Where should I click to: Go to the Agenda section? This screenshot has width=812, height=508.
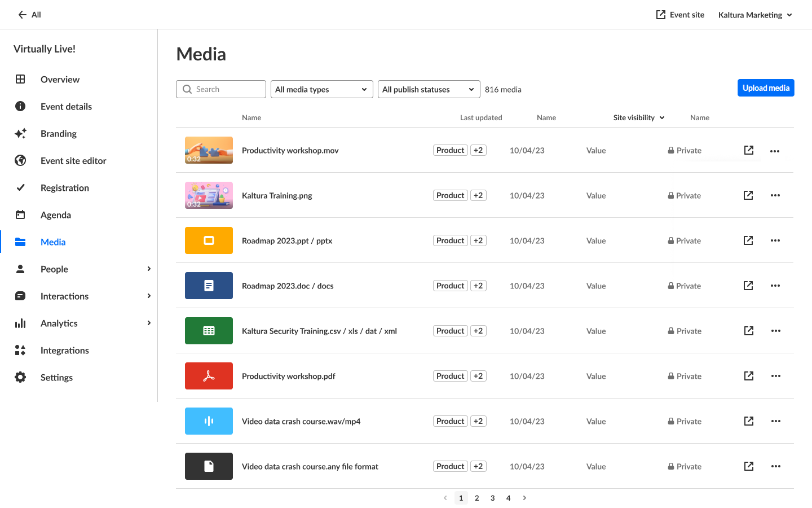click(56, 215)
